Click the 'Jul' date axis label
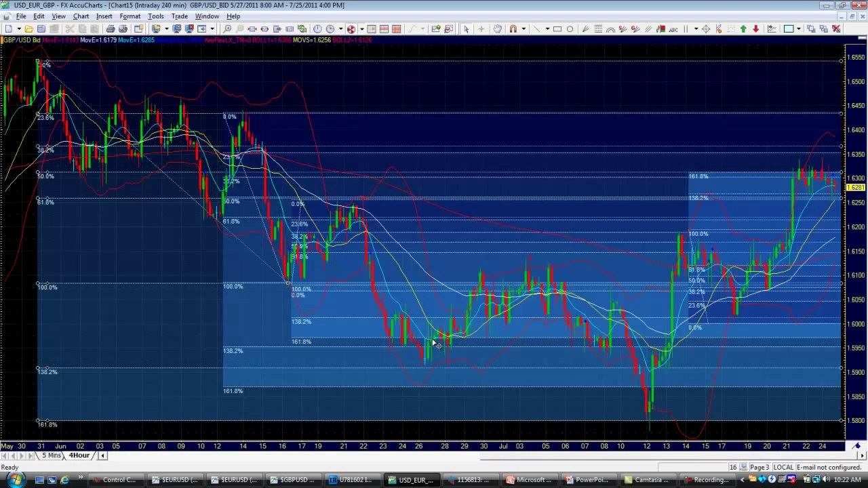868x488 pixels. point(503,445)
